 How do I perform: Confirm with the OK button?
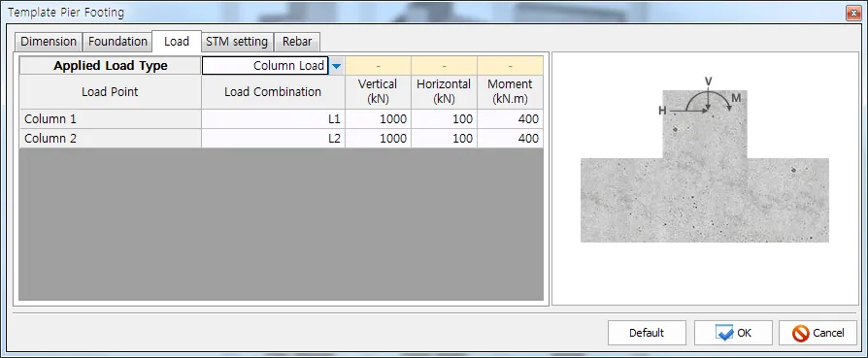pos(733,333)
